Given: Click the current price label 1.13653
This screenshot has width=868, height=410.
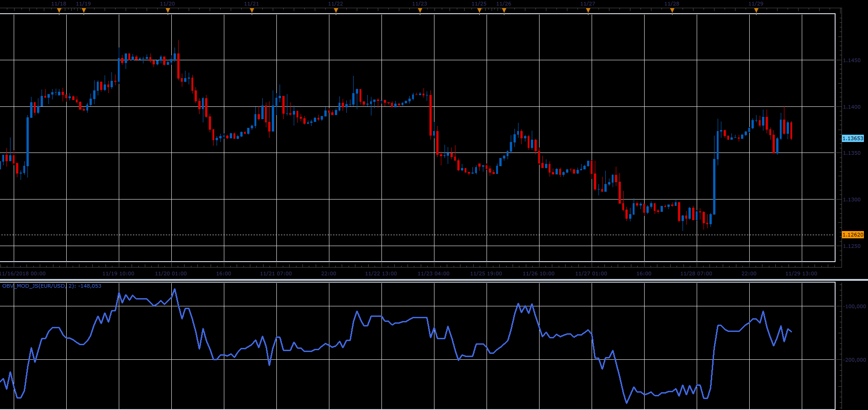Looking at the screenshot, I should click(x=853, y=138).
